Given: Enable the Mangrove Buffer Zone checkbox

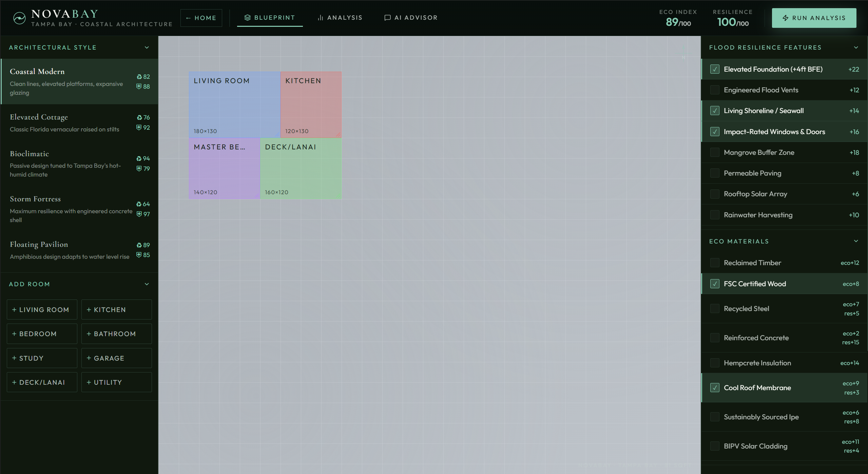Looking at the screenshot, I should (715, 152).
